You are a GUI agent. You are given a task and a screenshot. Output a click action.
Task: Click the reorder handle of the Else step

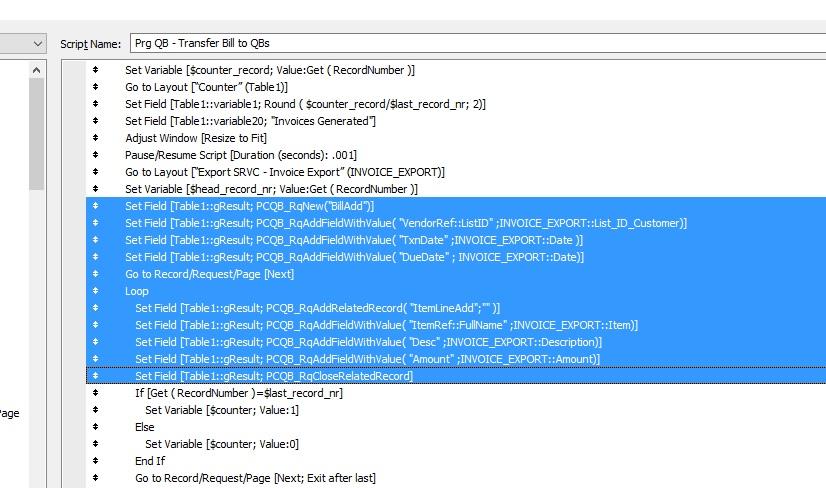coord(95,426)
